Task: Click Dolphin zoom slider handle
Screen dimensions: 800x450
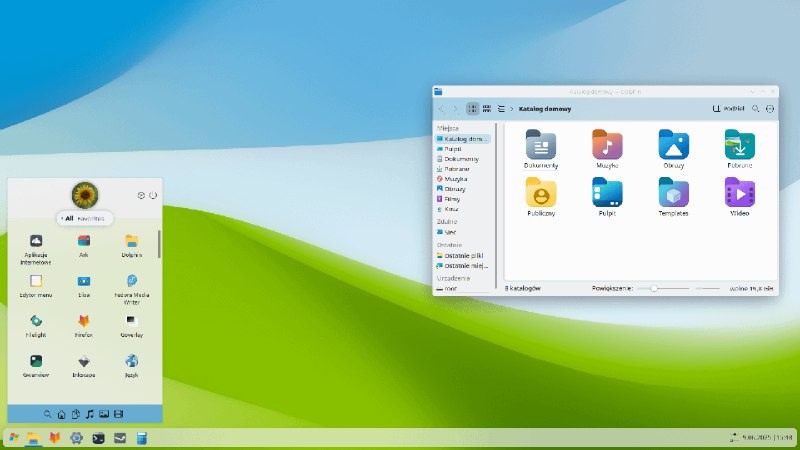Action: (654, 288)
